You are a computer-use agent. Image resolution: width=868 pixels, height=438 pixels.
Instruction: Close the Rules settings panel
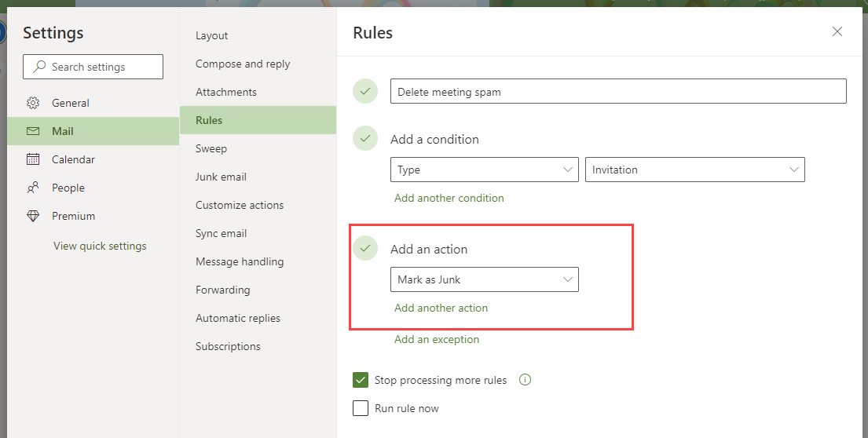[837, 31]
